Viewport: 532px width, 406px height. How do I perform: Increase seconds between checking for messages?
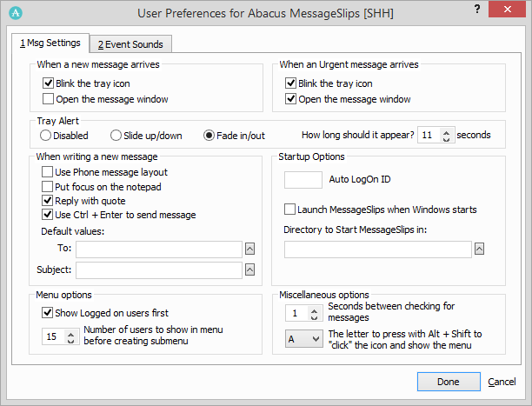coord(314,309)
